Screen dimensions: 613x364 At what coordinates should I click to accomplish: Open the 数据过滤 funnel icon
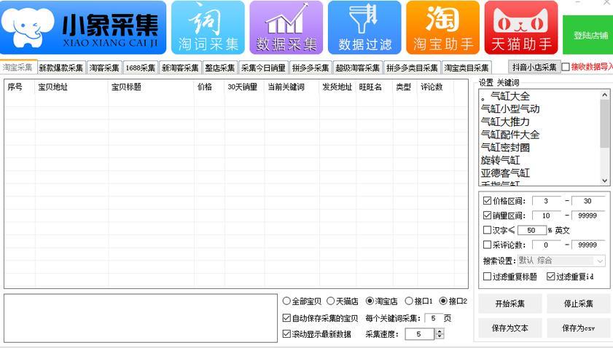(x=364, y=28)
